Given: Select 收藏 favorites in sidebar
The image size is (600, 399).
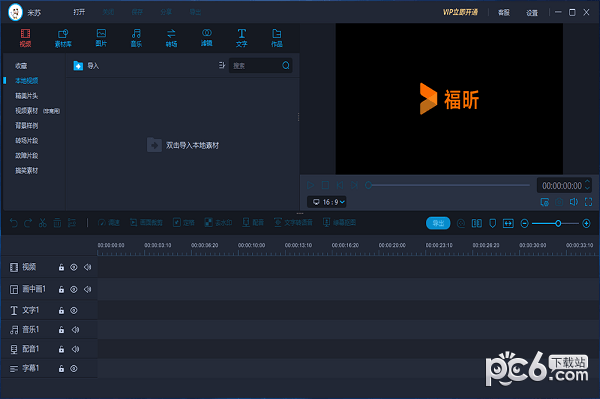Looking at the screenshot, I should click(21, 66).
